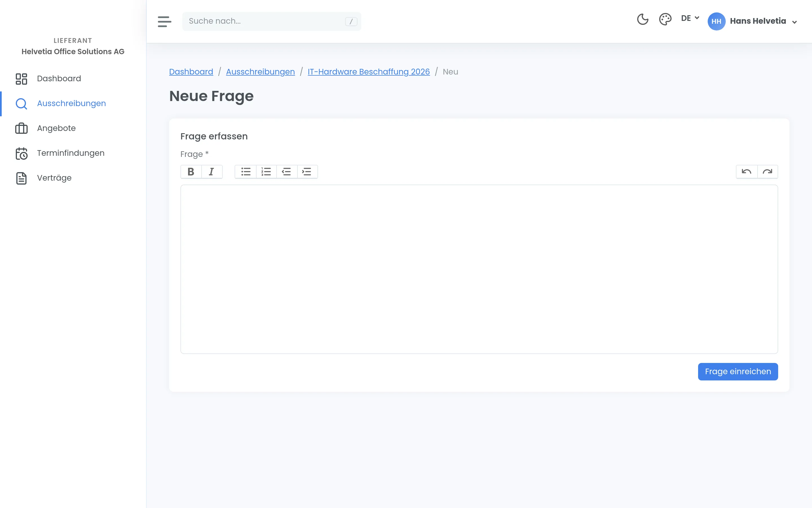
Task: Decrease indent in the editor
Action: (x=286, y=172)
